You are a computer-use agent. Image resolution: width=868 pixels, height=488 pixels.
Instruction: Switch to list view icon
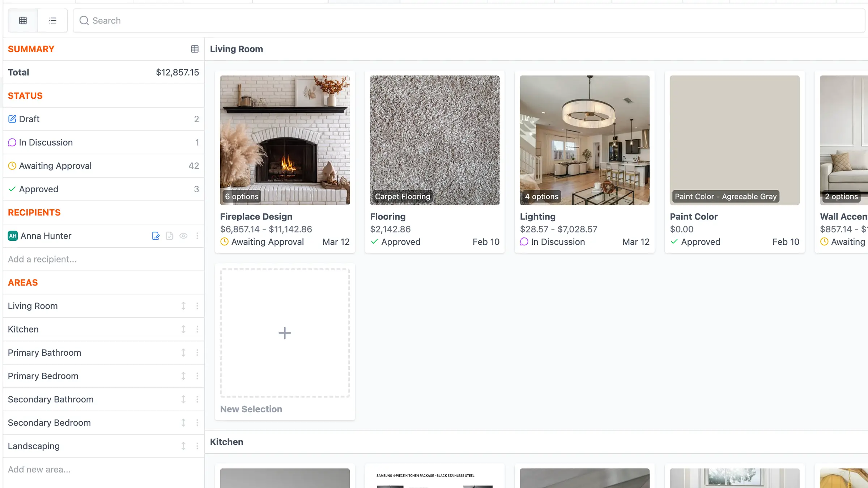pos(52,21)
